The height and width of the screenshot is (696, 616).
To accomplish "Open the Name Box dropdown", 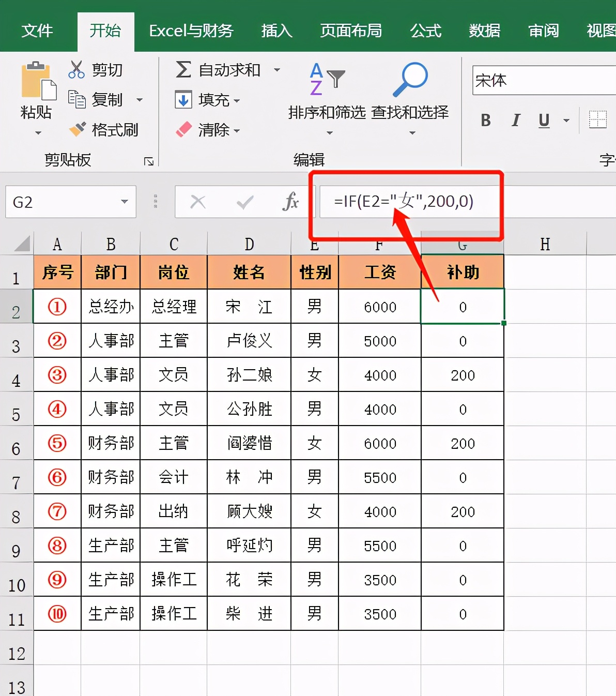I will point(125,202).
